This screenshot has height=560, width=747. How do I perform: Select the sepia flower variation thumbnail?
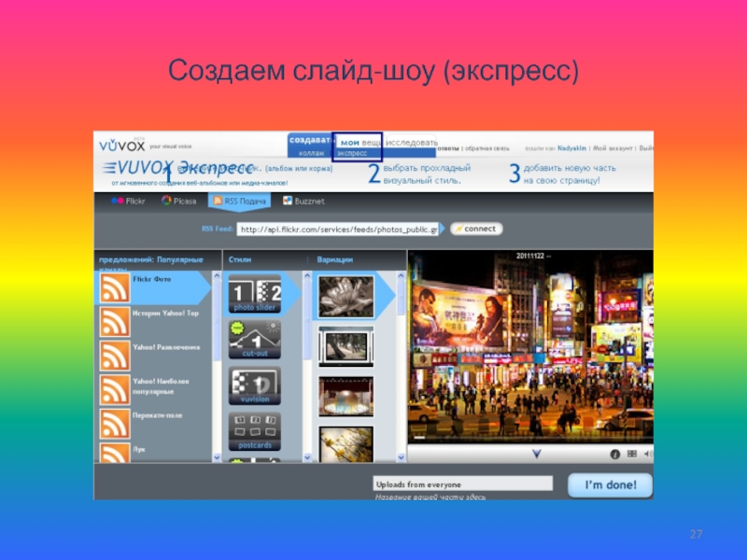[x=346, y=295]
